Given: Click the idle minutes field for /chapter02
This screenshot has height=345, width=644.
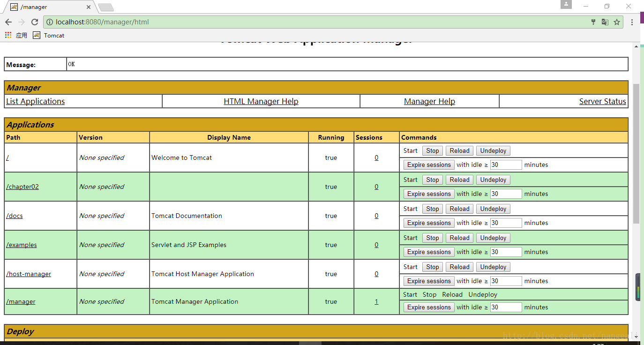Looking at the screenshot, I should pos(506,194).
